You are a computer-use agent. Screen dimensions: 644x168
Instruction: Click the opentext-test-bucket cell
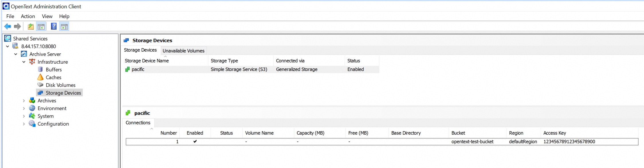click(472, 142)
